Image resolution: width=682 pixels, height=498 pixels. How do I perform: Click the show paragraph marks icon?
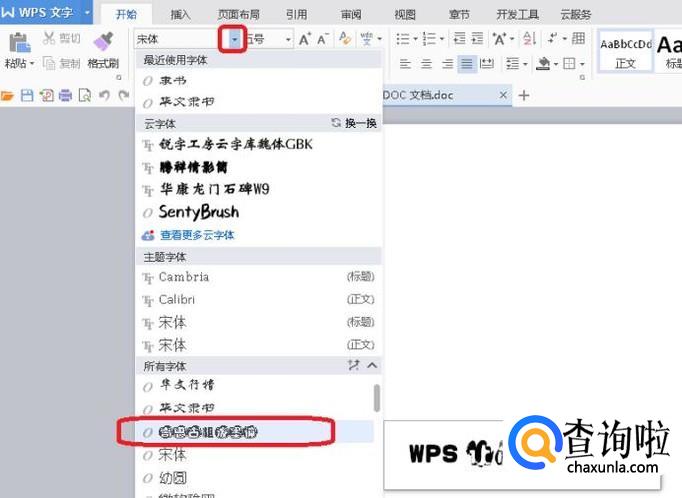(x=553, y=38)
